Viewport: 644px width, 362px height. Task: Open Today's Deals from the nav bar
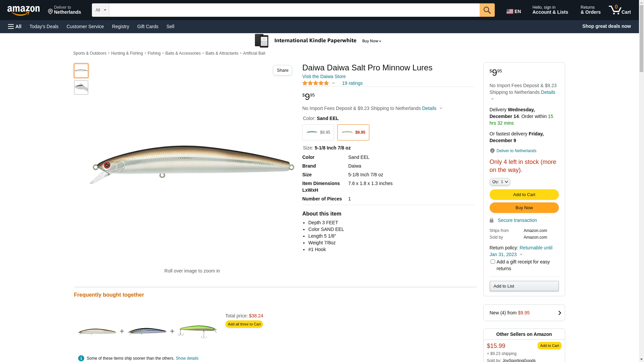[x=44, y=26]
